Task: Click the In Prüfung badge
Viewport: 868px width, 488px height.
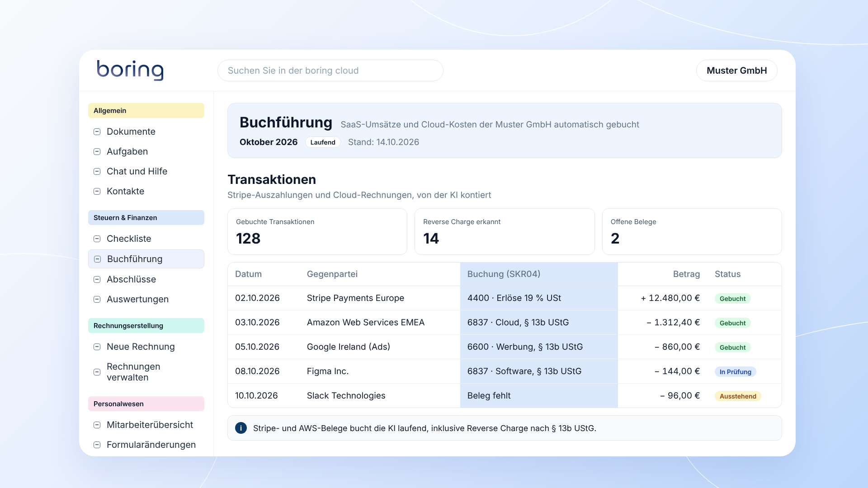Action: click(735, 372)
